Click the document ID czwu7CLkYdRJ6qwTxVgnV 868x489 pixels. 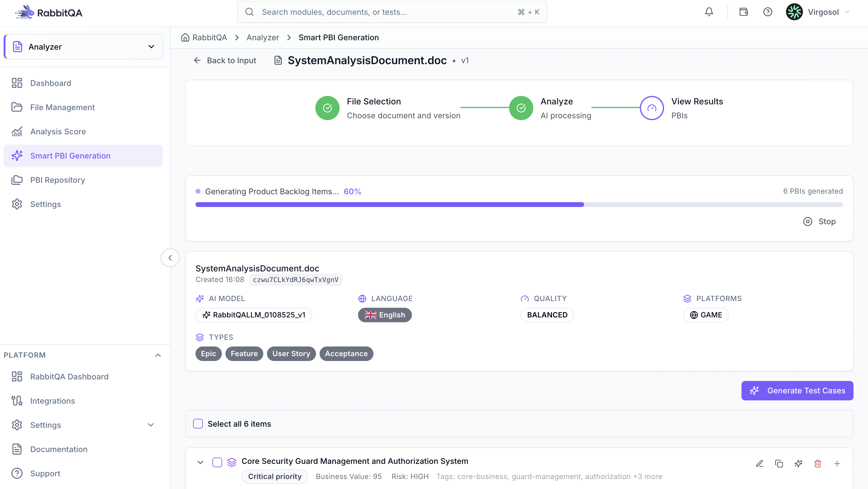(295, 280)
